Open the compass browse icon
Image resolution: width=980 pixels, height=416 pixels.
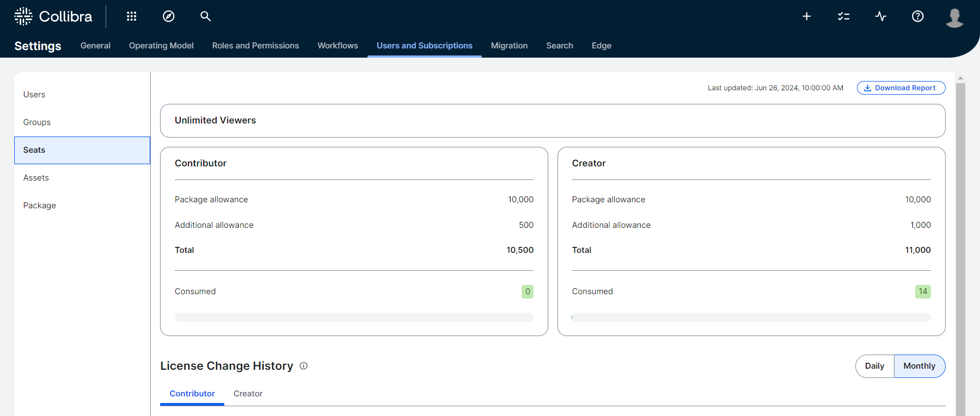tap(169, 16)
